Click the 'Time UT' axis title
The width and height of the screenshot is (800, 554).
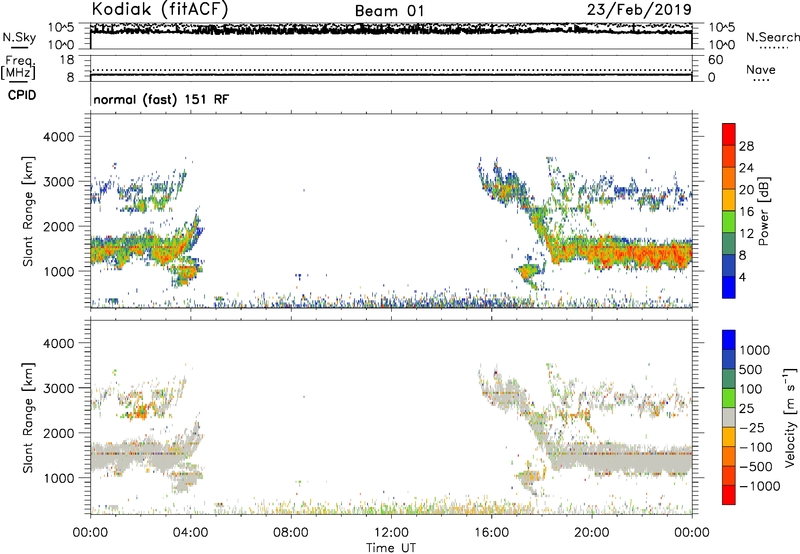coord(391,548)
